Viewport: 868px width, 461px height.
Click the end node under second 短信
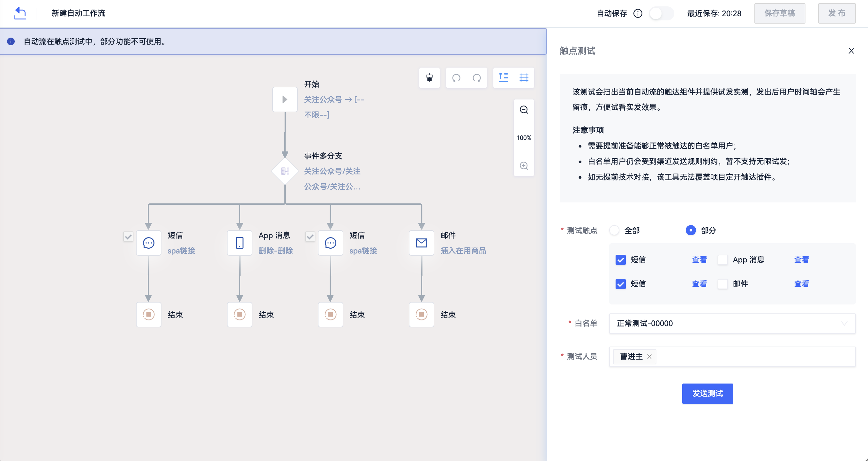coord(331,315)
